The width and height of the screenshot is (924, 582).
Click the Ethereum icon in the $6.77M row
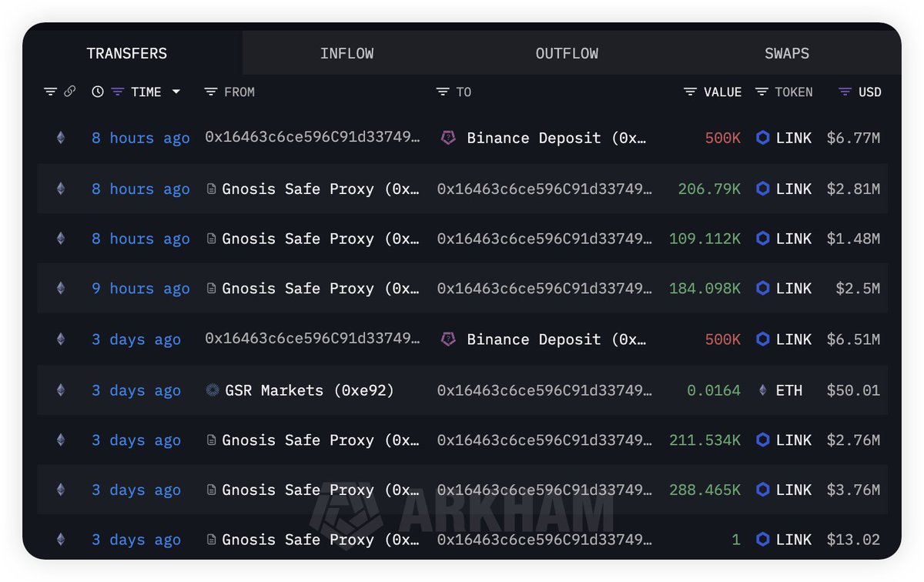[61, 138]
